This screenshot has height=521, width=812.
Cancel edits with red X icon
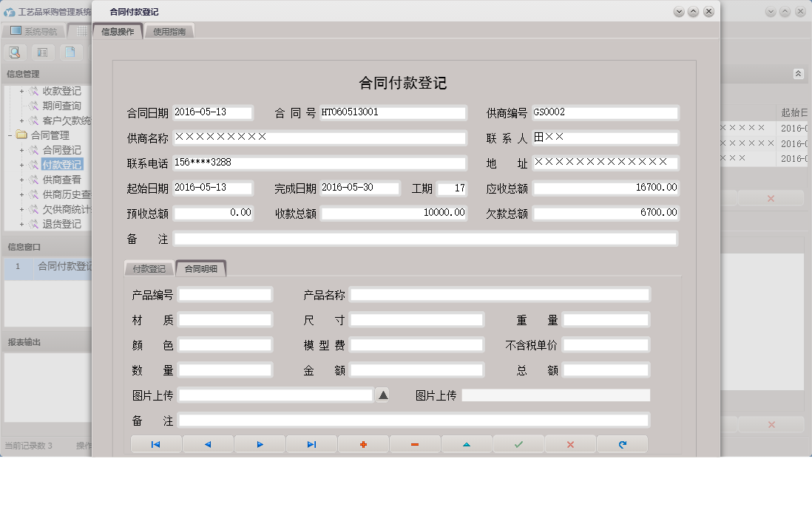tap(569, 443)
